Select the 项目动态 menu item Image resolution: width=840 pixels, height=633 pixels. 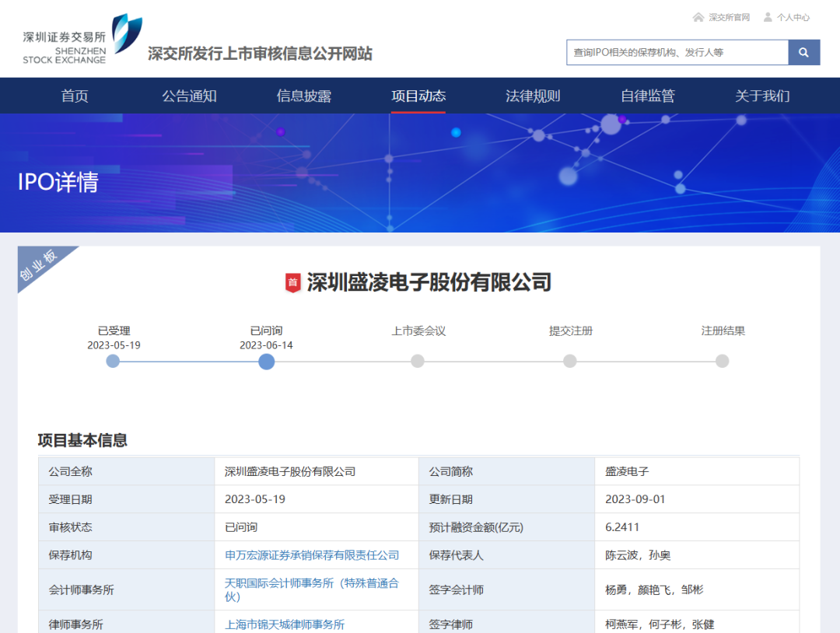tap(418, 96)
